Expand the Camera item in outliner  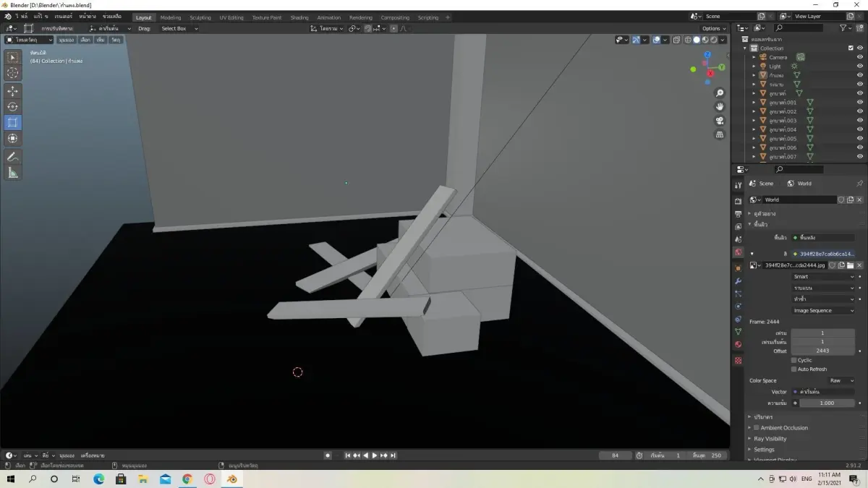click(x=754, y=57)
